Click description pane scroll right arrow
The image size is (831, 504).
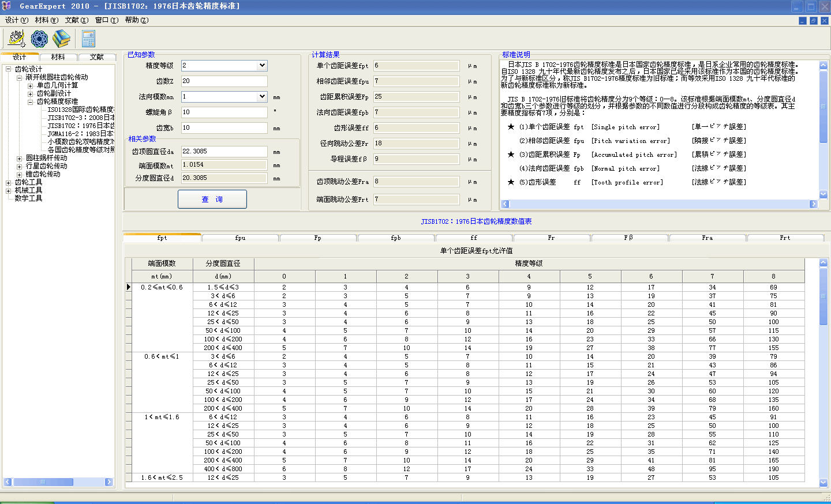[814, 204]
